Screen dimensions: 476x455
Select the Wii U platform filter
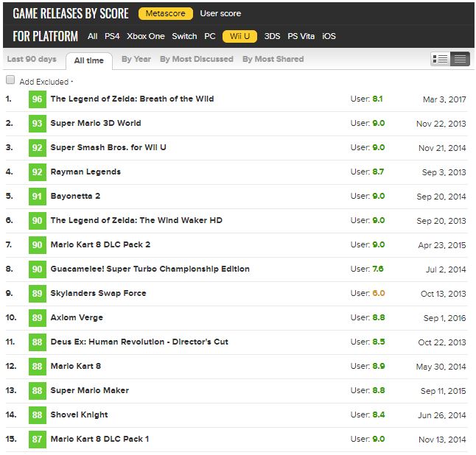click(239, 35)
